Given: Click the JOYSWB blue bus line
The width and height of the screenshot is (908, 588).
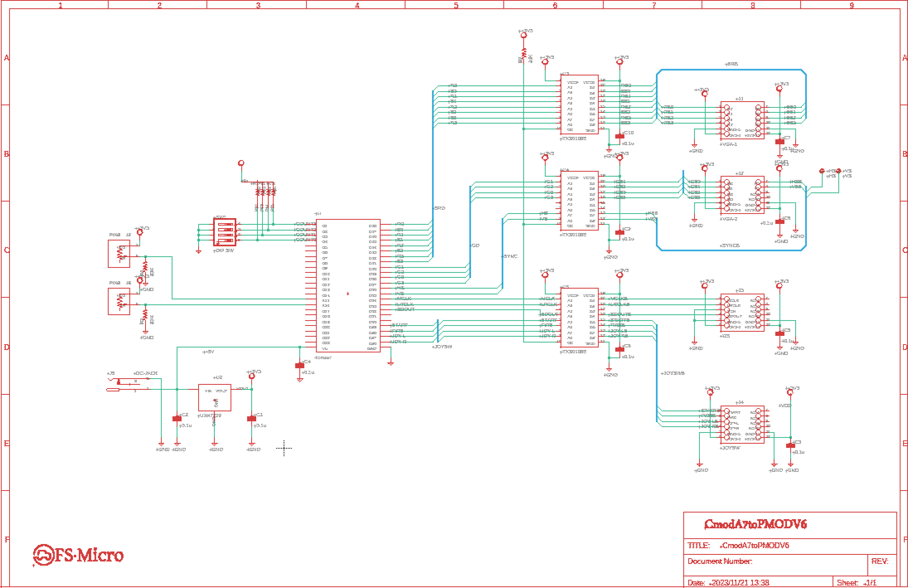Looking at the screenshot, I should 657,373.
